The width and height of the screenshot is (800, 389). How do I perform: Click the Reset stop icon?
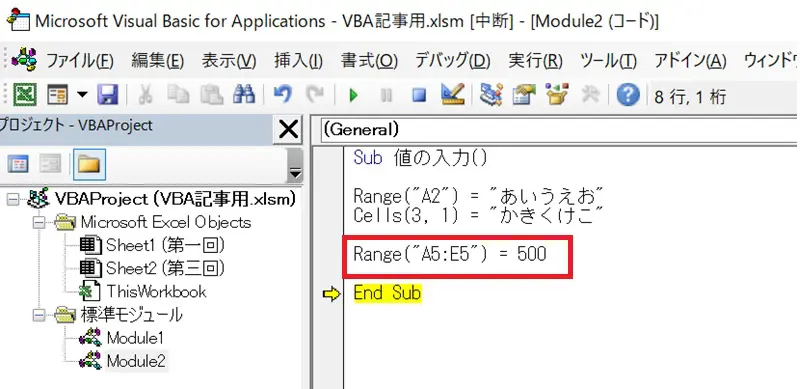(x=419, y=95)
